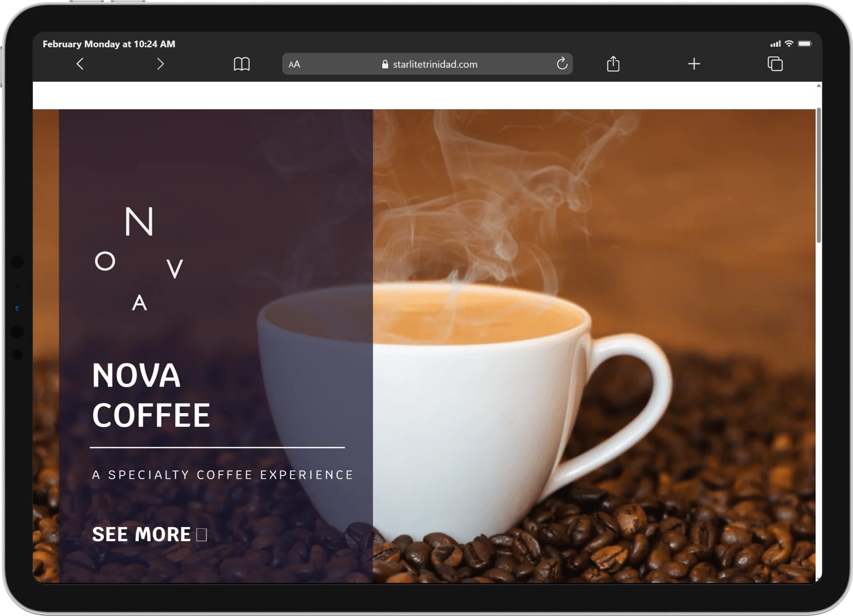
Task: Click the vertical page scrollbar thumb
Action: tap(819, 175)
